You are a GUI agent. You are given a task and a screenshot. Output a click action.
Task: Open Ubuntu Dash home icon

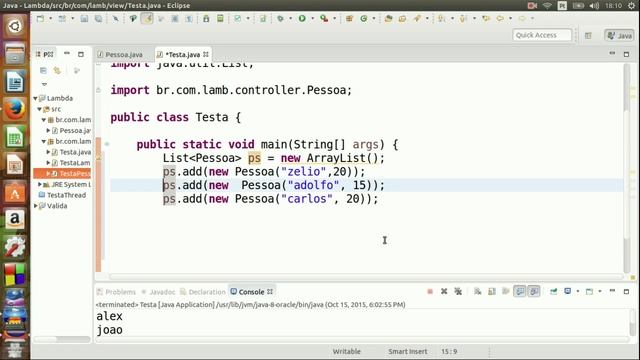[15, 26]
